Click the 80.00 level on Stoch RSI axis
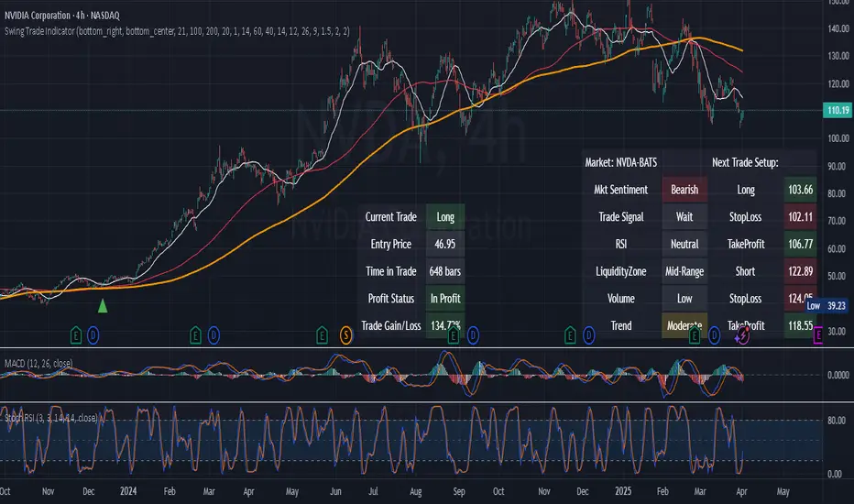Screen dimensions: 854x504 pyautogui.click(x=838, y=420)
